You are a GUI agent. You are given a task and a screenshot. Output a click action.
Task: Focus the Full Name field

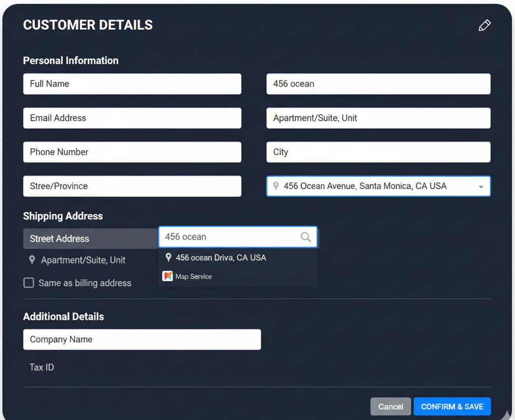coord(132,84)
